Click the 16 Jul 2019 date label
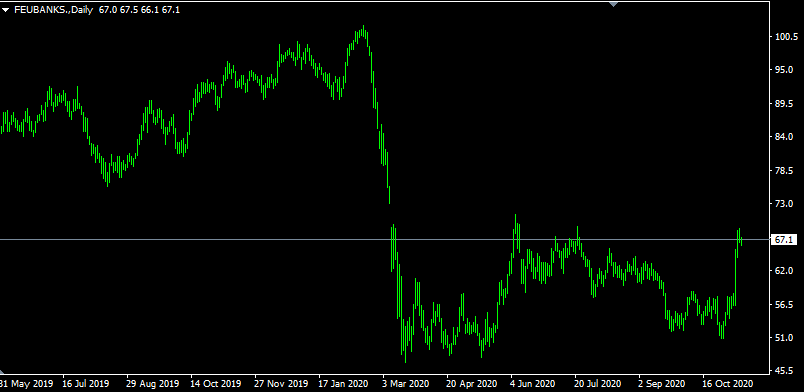Image resolution: width=804 pixels, height=392 pixels. click(85, 383)
